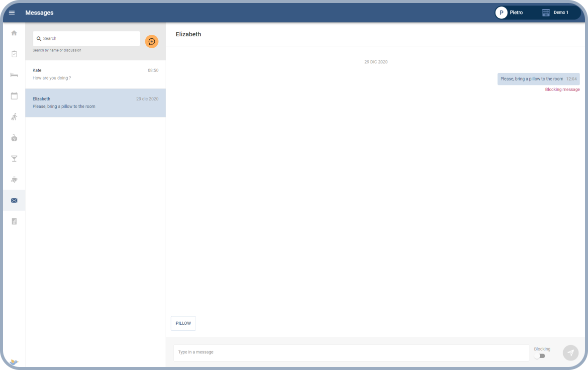
Task: Go to Home via the sidebar house icon
Action: point(14,33)
